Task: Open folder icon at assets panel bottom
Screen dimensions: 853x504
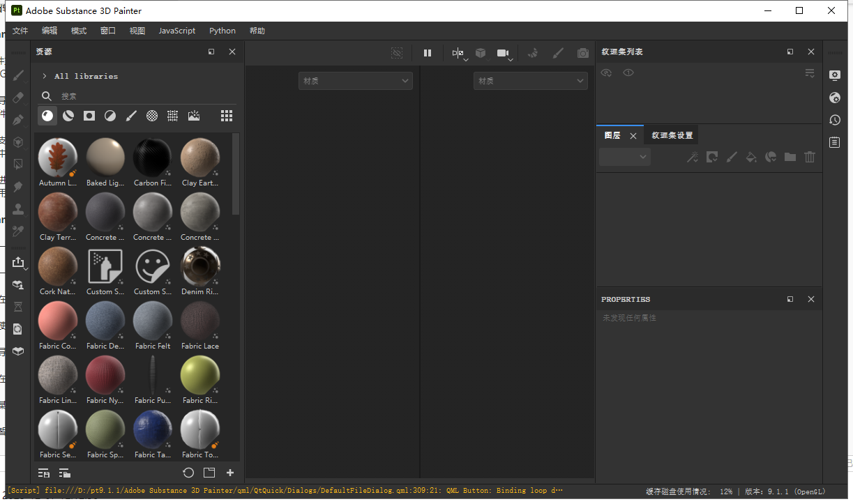Action: coord(209,473)
